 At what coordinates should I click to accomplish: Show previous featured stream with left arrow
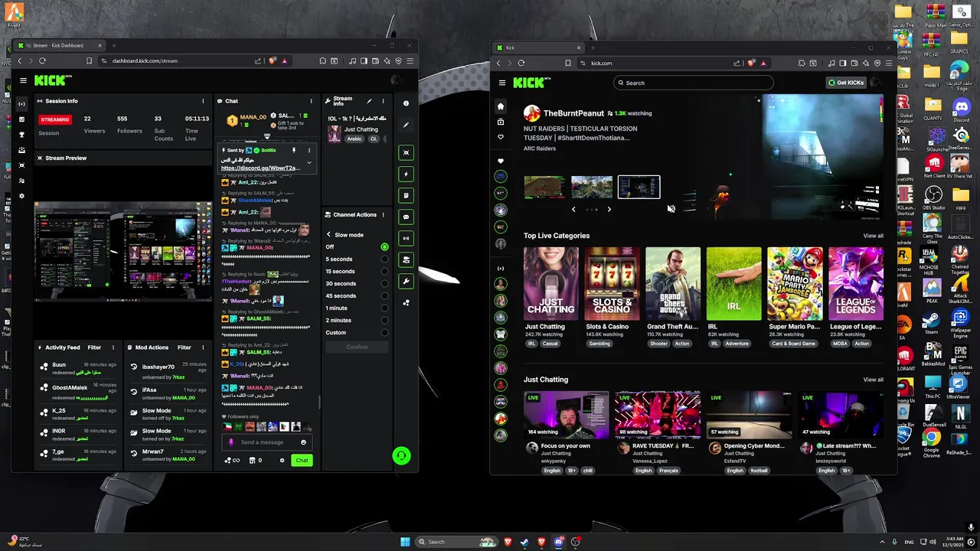pyautogui.click(x=573, y=209)
